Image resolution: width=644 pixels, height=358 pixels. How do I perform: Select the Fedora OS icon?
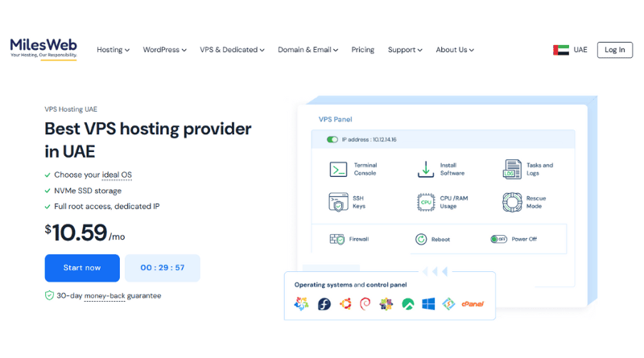[324, 304]
